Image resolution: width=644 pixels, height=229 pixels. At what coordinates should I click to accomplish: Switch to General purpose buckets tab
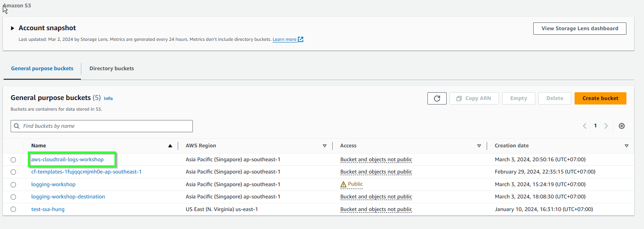coord(42,69)
